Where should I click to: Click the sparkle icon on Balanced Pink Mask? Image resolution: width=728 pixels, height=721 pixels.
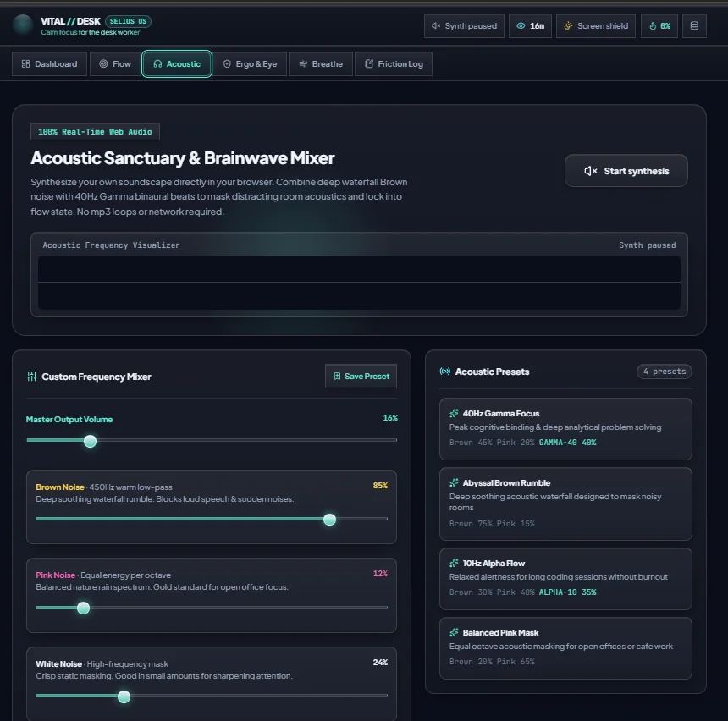(454, 632)
